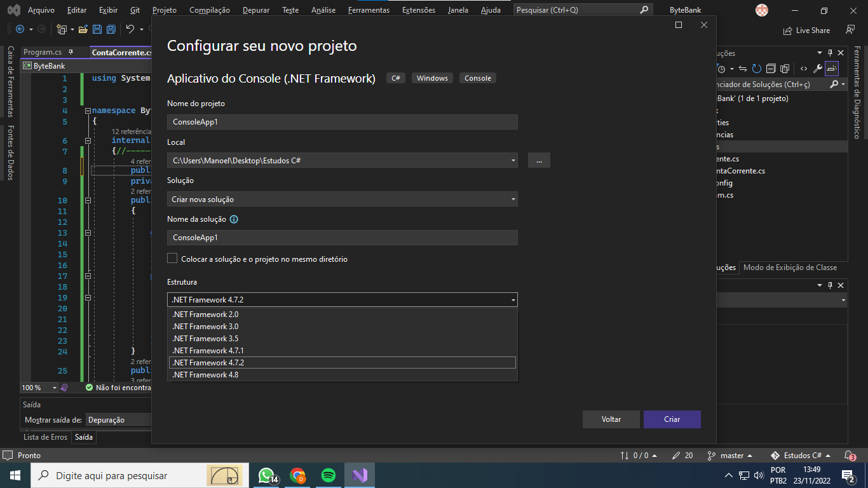Open the New Project dropdown arrow
Image resolution: width=868 pixels, height=488 pixels.
(72, 29)
